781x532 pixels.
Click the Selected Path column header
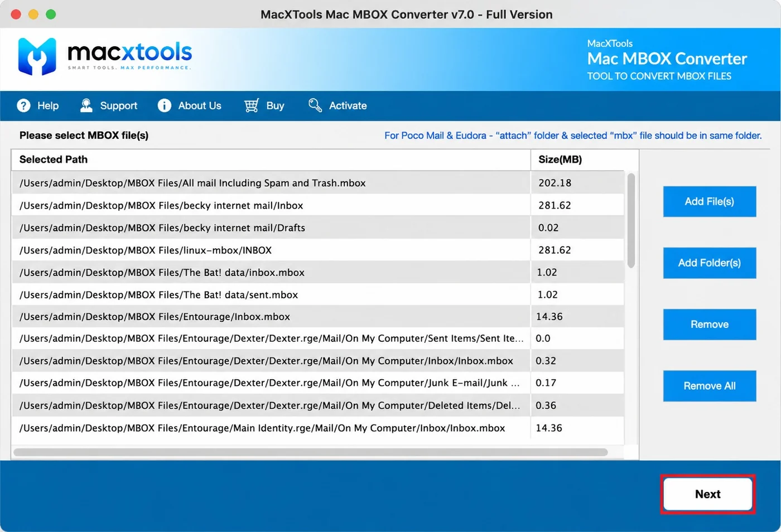coord(271,159)
